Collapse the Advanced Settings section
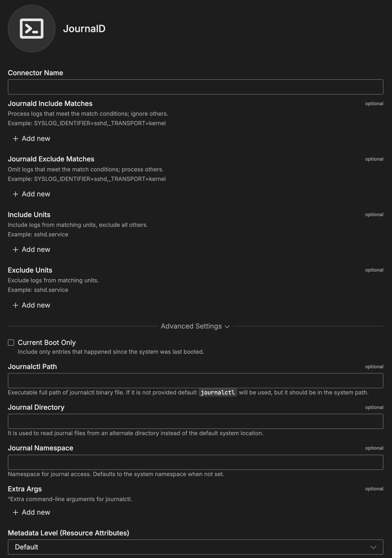Image resolution: width=392 pixels, height=558 pixels. 191,326
